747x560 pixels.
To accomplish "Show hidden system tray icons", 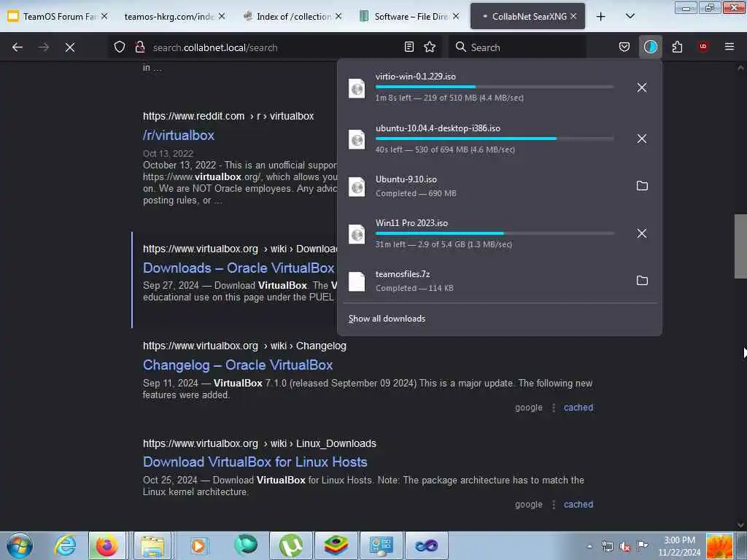I will (589, 547).
